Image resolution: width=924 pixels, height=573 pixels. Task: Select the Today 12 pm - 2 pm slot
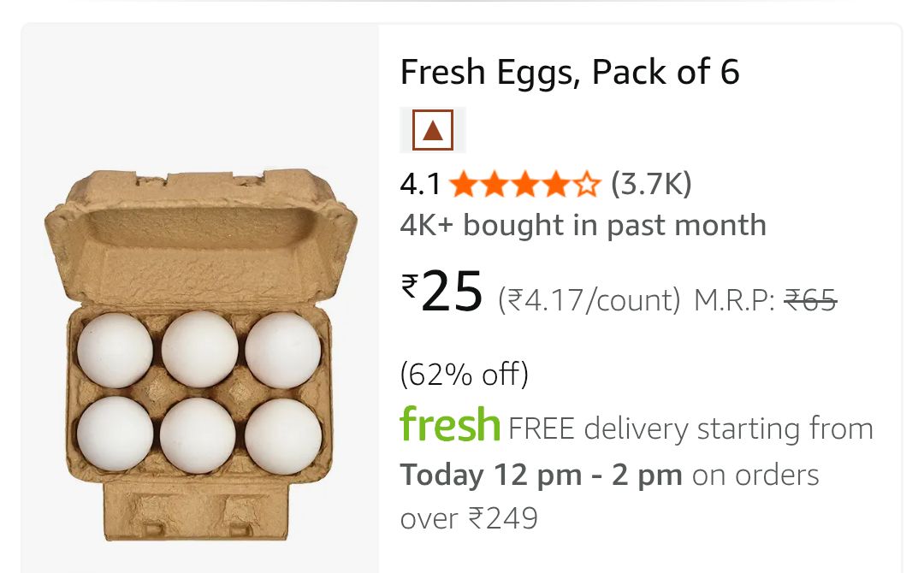pos(542,475)
